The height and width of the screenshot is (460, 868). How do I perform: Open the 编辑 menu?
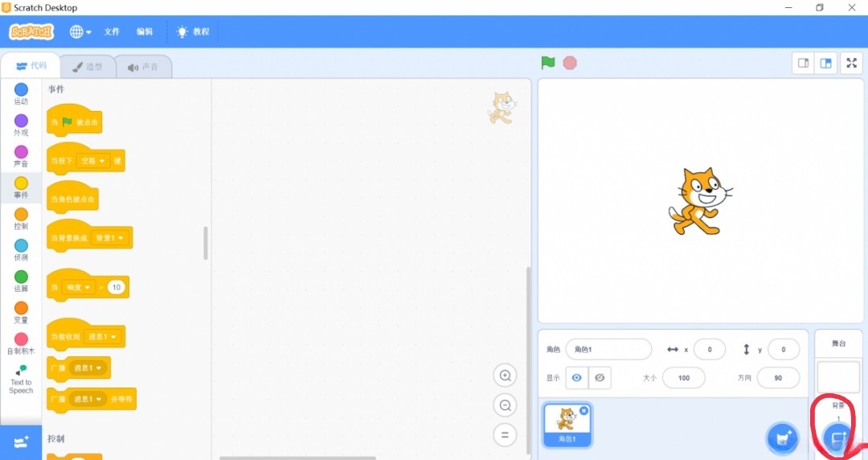145,31
